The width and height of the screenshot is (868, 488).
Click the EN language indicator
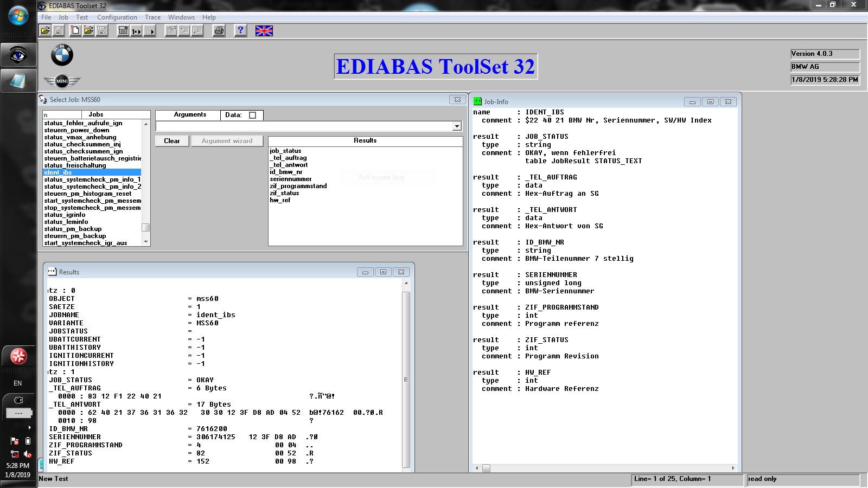[x=18, y=383]
